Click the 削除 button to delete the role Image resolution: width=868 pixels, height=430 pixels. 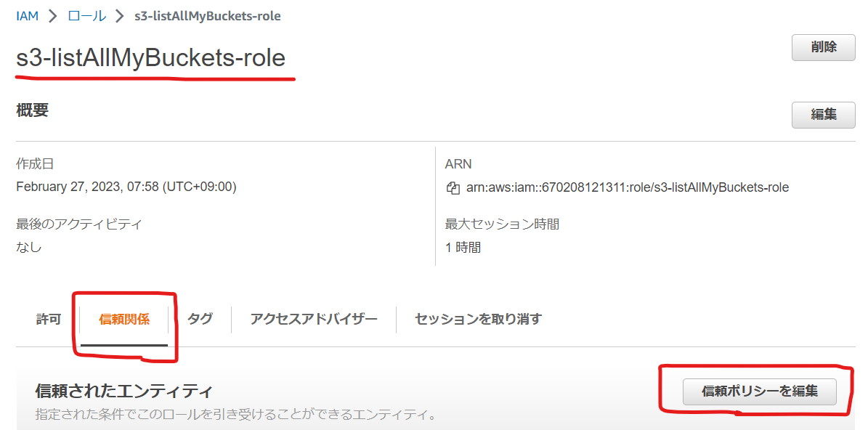pyautogui.click(x=823, y=47)
